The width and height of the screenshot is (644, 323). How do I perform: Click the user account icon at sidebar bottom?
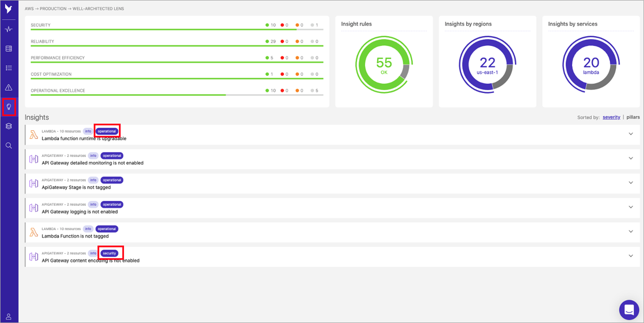9,316
